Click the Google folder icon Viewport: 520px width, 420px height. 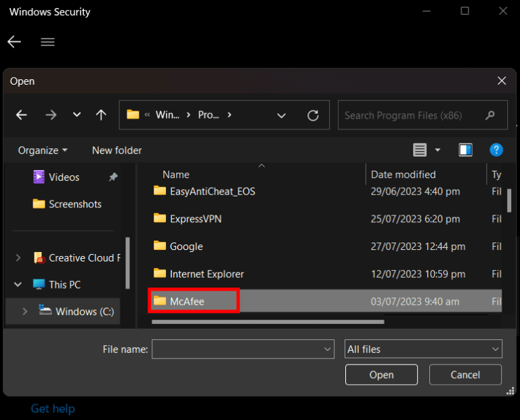(160, 246)
